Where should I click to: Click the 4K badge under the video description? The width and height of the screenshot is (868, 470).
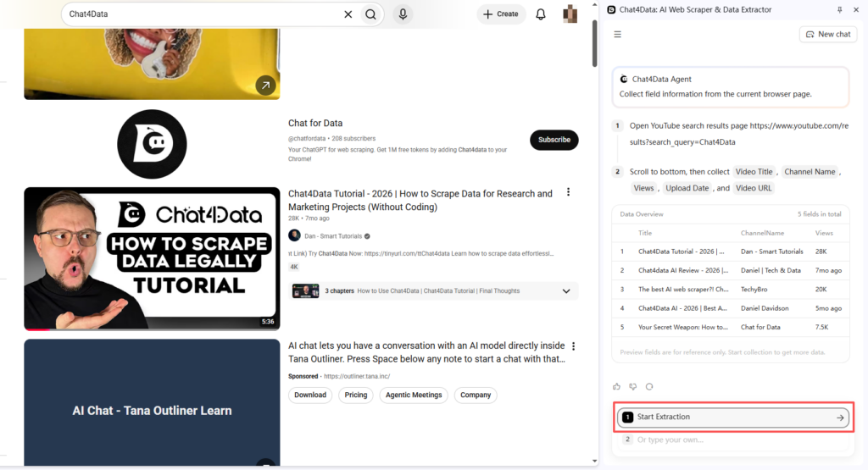click(294, 267)
